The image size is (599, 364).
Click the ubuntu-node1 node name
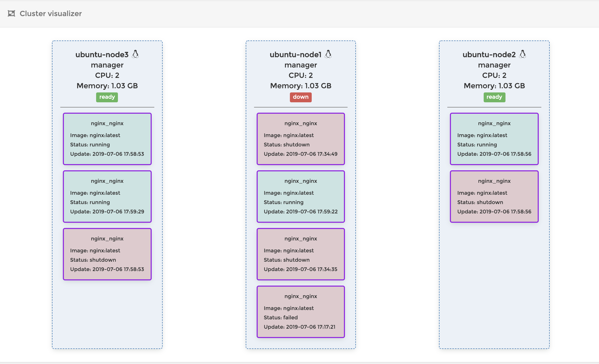(x=295, y=55)
